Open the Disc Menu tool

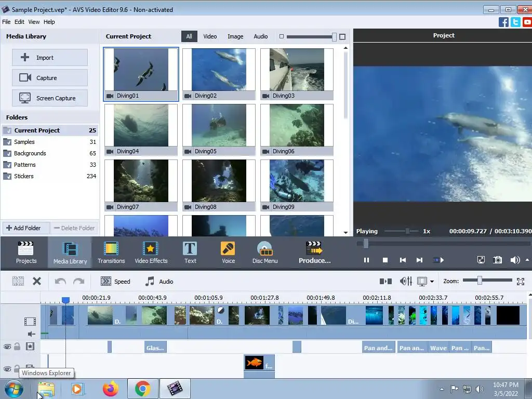(x=265, y=252)
